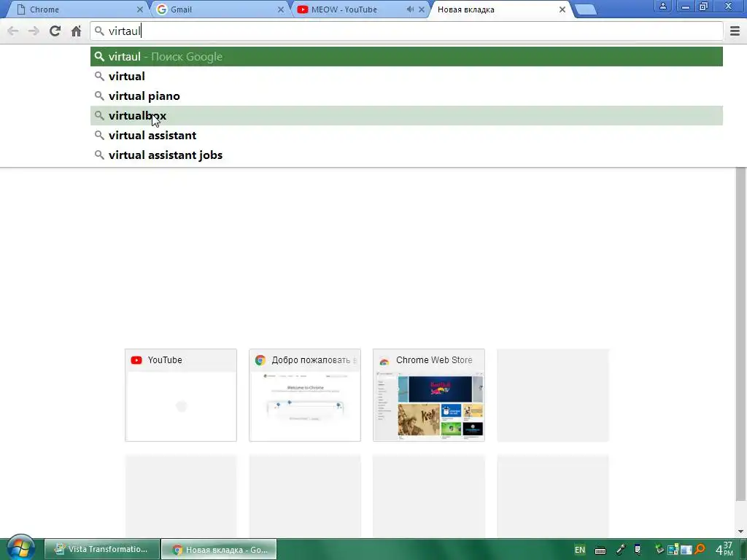747x560 pixels.
Task: Click the browser forward arrow
Action: (x=34, y=31)
